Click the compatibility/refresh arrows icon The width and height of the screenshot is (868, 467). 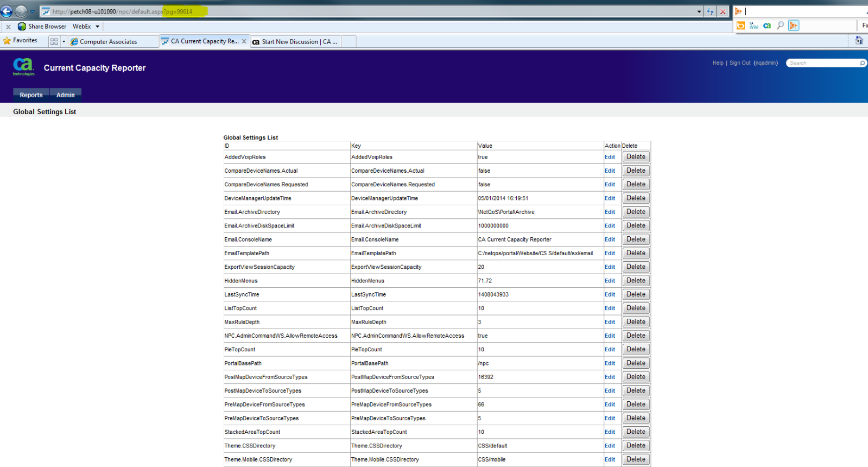[710, 11]
